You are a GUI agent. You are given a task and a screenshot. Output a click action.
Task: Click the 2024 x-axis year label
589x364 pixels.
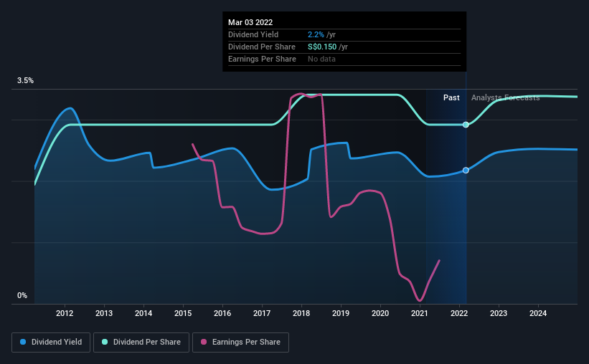[x=538, y=313]
